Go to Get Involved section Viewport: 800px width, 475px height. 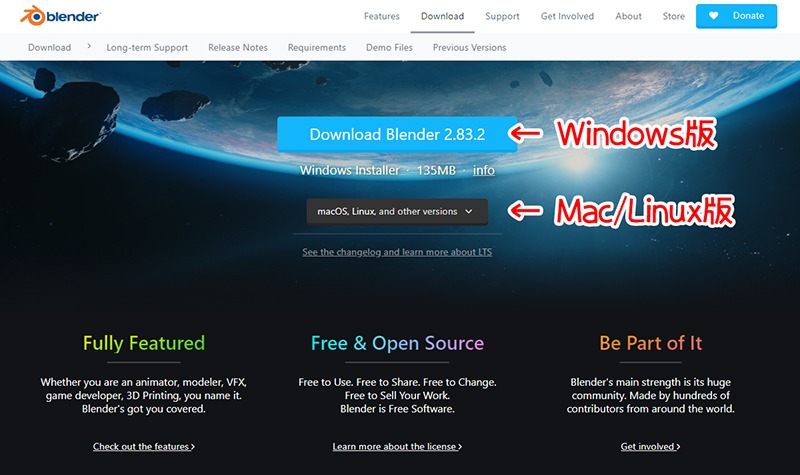pos(567,16)
